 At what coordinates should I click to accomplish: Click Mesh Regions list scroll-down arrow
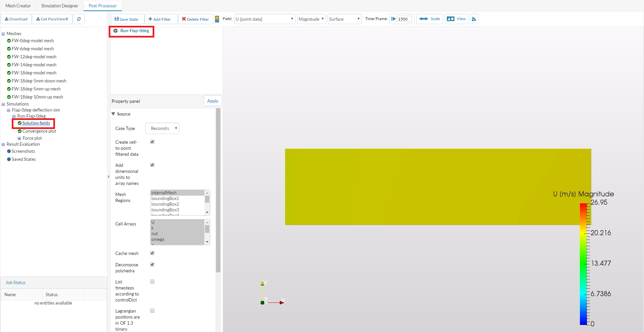207,212
